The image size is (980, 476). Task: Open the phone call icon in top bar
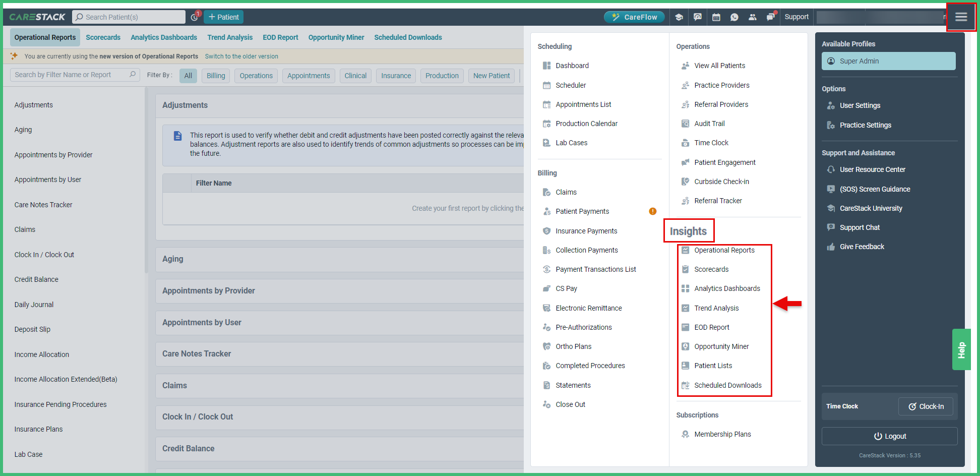[734, 17]
